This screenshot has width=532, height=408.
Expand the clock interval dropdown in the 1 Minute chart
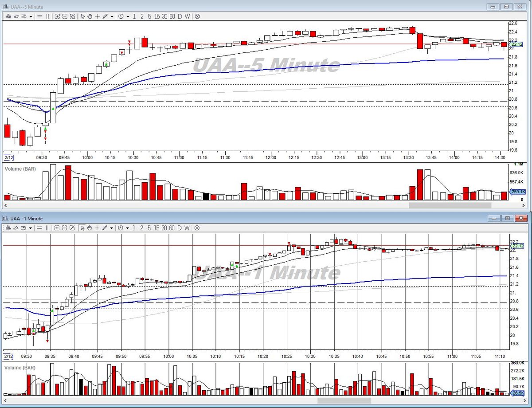128,228
